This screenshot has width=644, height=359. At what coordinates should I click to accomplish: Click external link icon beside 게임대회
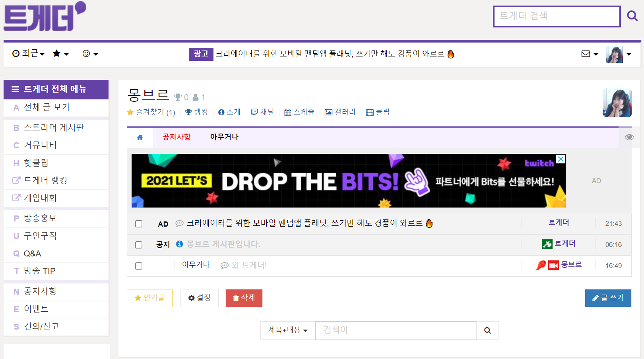(x=16, y=198)
